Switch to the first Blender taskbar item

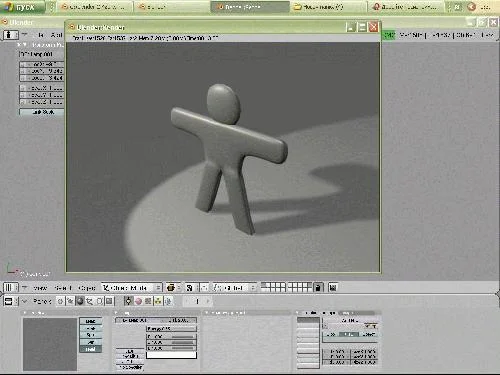(95, 7)
